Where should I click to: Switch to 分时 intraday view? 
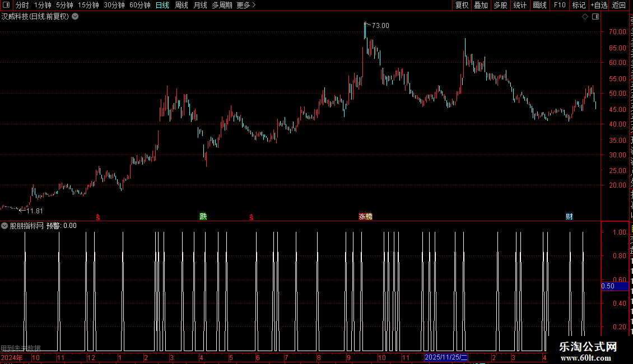pos(22,5)
